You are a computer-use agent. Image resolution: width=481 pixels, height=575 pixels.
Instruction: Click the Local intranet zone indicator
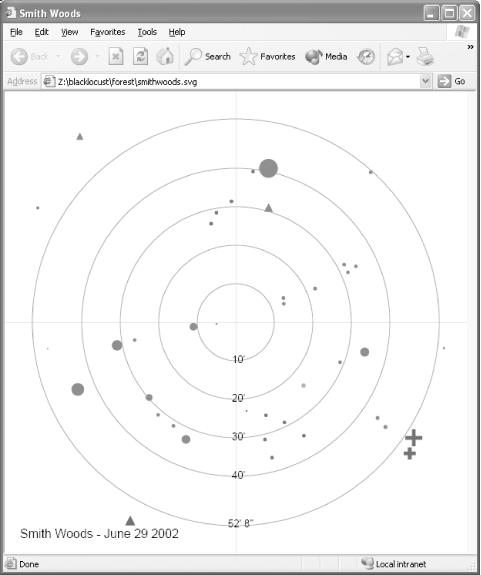pos(394,564)
